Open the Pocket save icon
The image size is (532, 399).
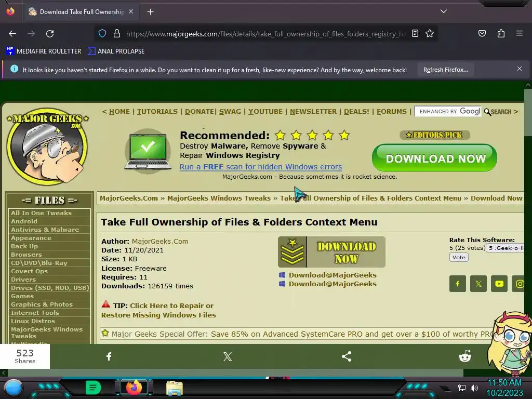coord(482,33)
